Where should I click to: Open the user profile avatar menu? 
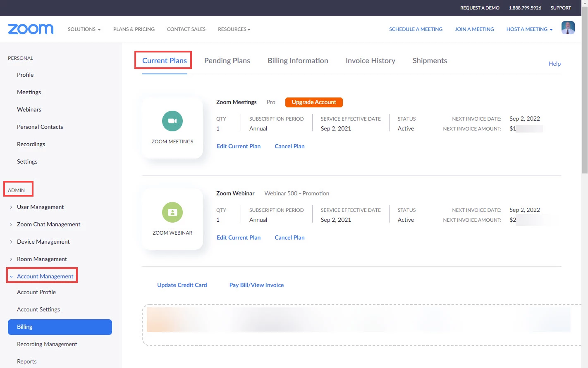coord(568,28)
